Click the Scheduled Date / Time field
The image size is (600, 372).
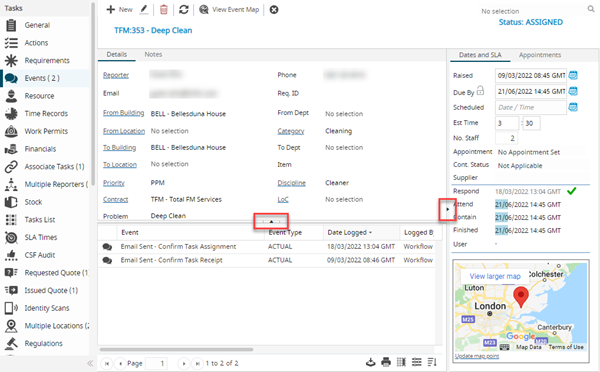pos(530,108)
